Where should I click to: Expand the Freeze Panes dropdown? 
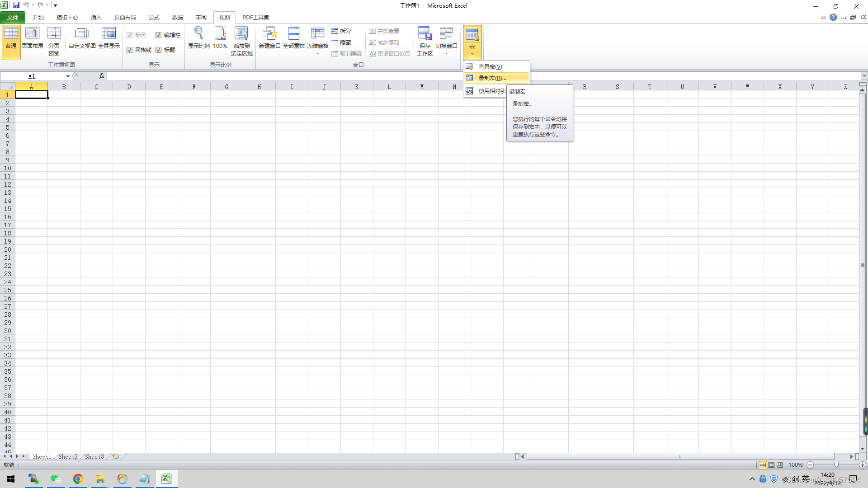click(317, 53)
